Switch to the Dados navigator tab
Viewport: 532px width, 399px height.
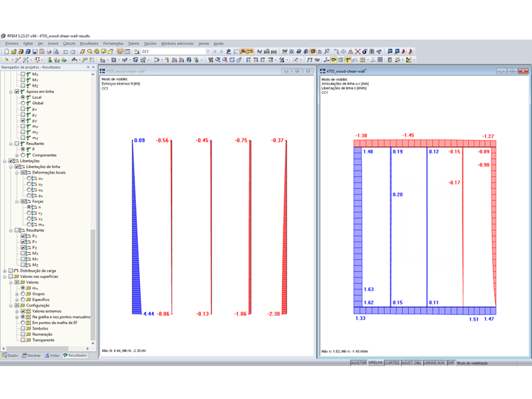tap(10, 356)
